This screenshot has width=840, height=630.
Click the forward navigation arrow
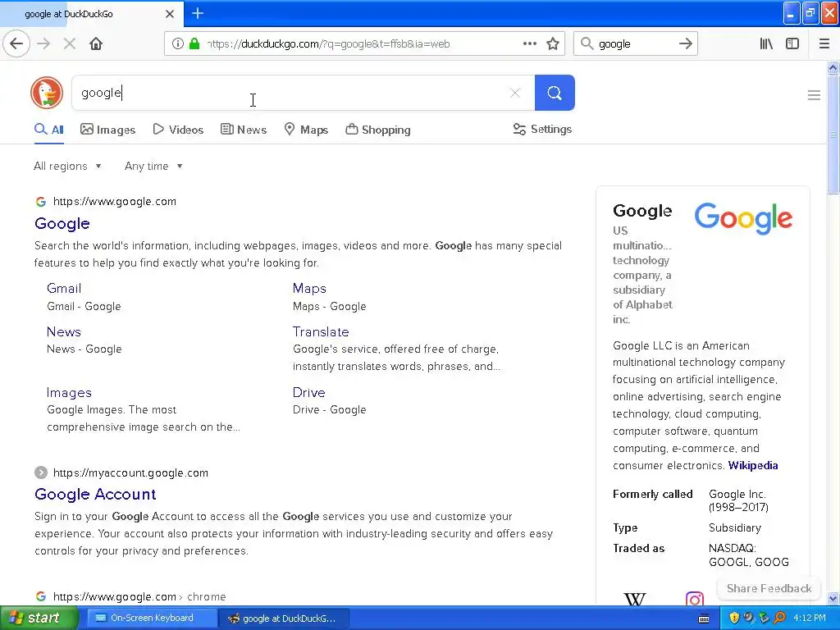[44, 44]
